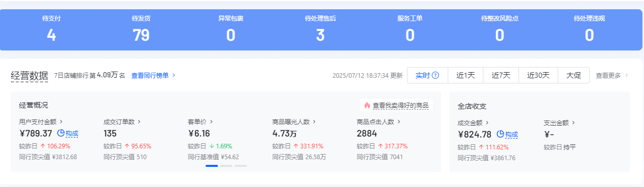This screenshot has width=644, height=187.
Task: Open 查看我卖得好的商品 link
Action: tap(401, 106)
